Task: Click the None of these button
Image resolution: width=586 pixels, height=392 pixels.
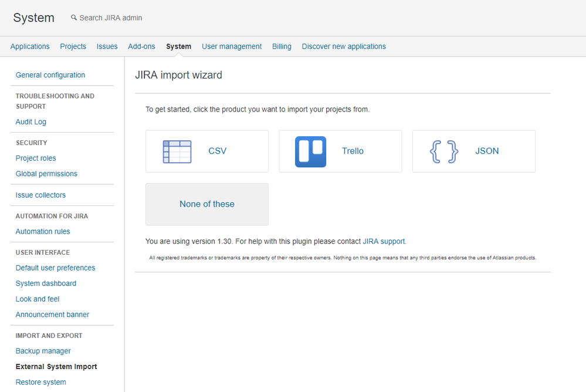Action: [207, 204]
